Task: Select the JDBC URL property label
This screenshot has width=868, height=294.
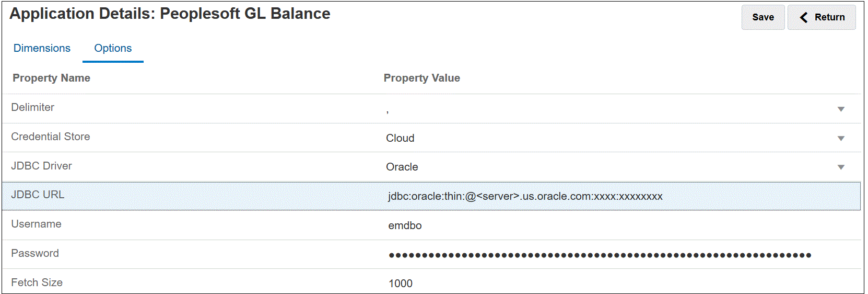Action: click(38, 195)
